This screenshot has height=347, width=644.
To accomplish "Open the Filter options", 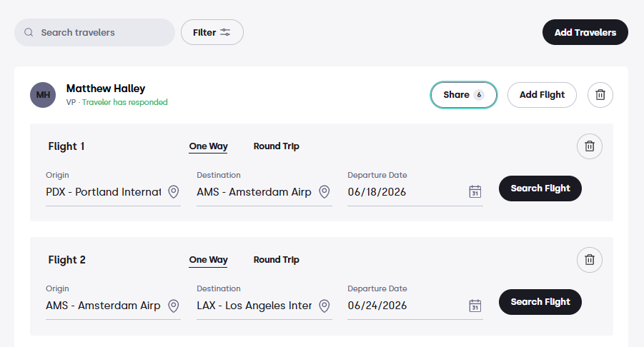I will pyautogui.click(x=212, y=32).
